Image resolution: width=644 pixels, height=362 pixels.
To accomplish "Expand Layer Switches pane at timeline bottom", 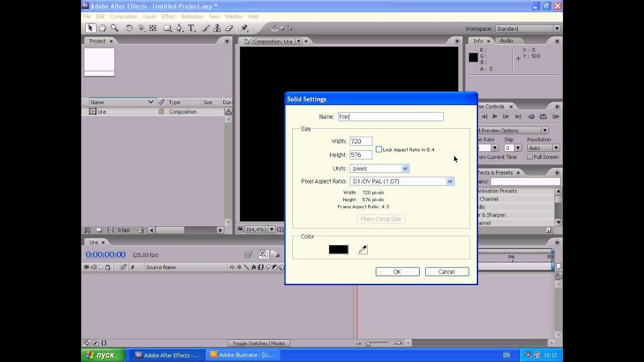I will (87, 343).
